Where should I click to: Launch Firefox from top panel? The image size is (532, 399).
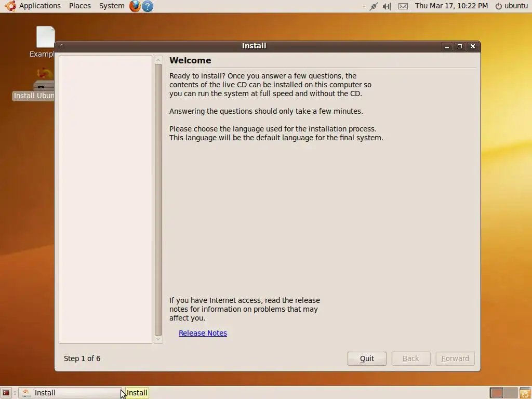point(135,6)
